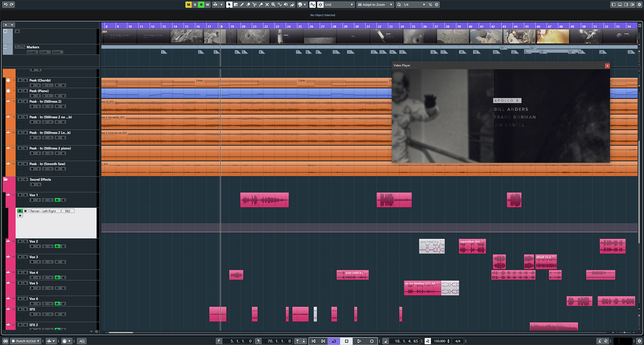Select the Eraser tool in toolbar
The height and width of the screenshot is (345, 644).
point(248,5)
